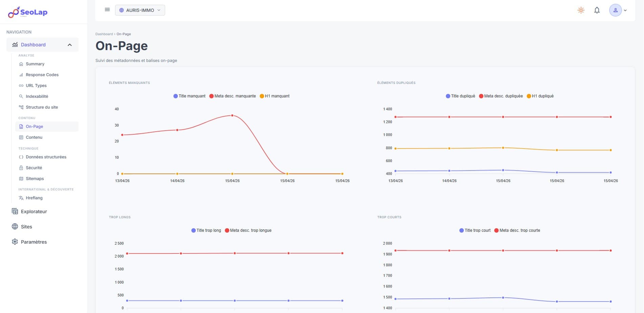This screenshot has height=313, width=644.
Task: Hide 'Title manquant' series in the legend
Action: tap(189, 96)
